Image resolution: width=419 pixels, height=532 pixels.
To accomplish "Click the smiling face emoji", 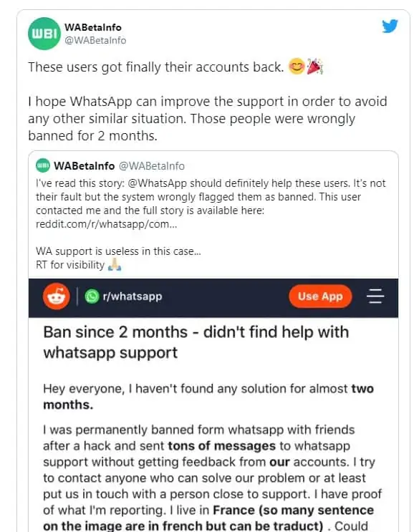I will (297, 67).
